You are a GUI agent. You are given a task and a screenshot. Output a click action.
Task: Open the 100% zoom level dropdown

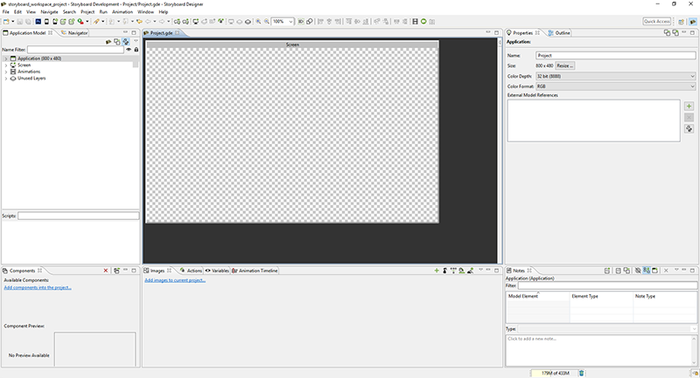(290, 21)
